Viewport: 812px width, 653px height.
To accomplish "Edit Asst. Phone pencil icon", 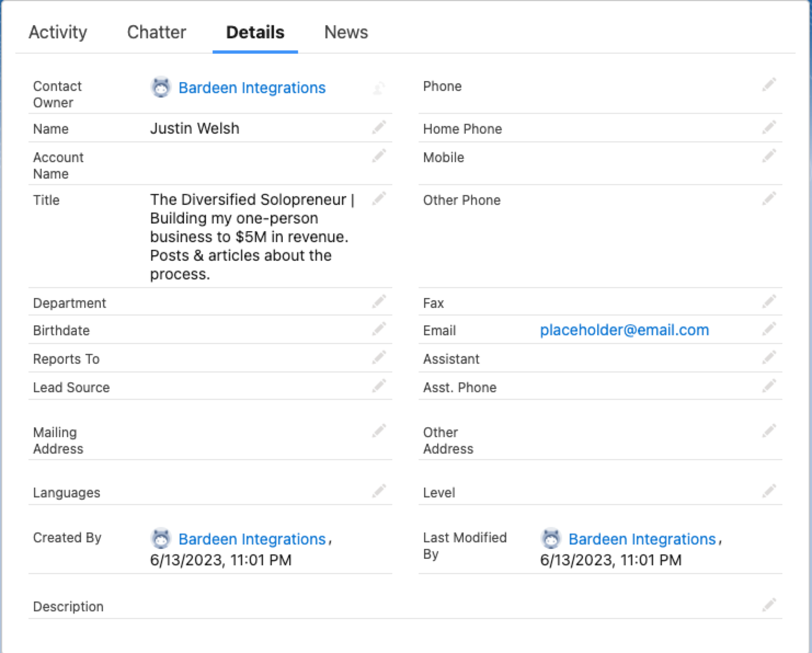I will click(769, 386).
